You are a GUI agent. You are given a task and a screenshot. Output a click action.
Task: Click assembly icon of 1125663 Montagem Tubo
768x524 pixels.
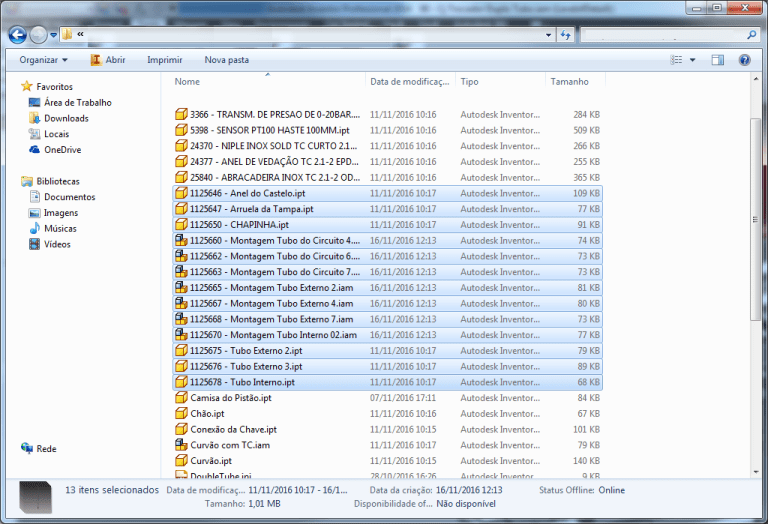tap(181, 271)
